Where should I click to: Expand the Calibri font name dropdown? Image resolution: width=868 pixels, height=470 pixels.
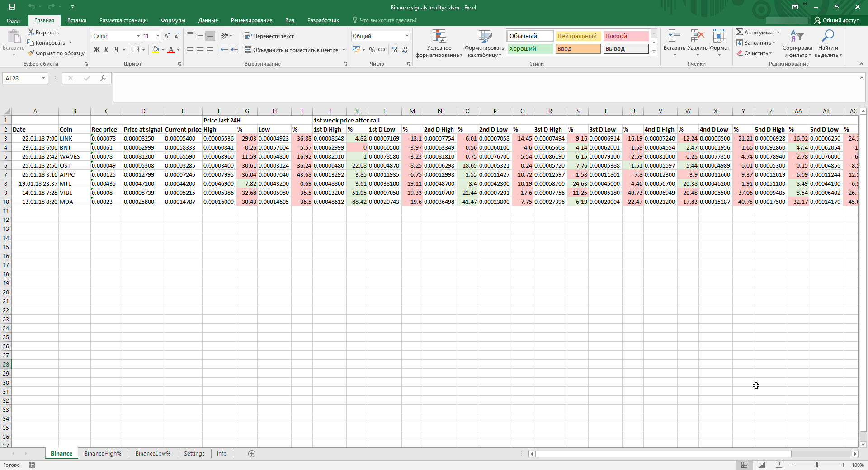(138, 36)
